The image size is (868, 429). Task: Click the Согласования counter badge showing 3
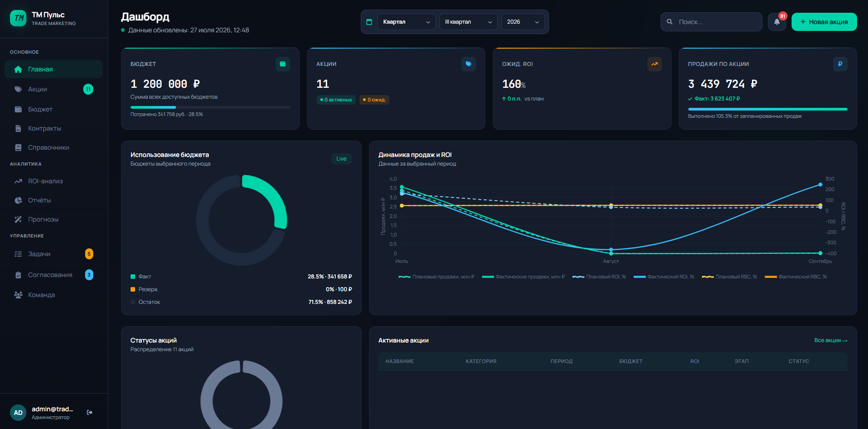(89, 275)
